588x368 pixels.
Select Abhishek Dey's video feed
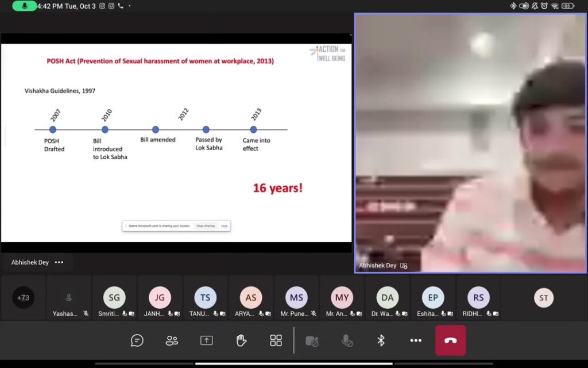(470, 143)
